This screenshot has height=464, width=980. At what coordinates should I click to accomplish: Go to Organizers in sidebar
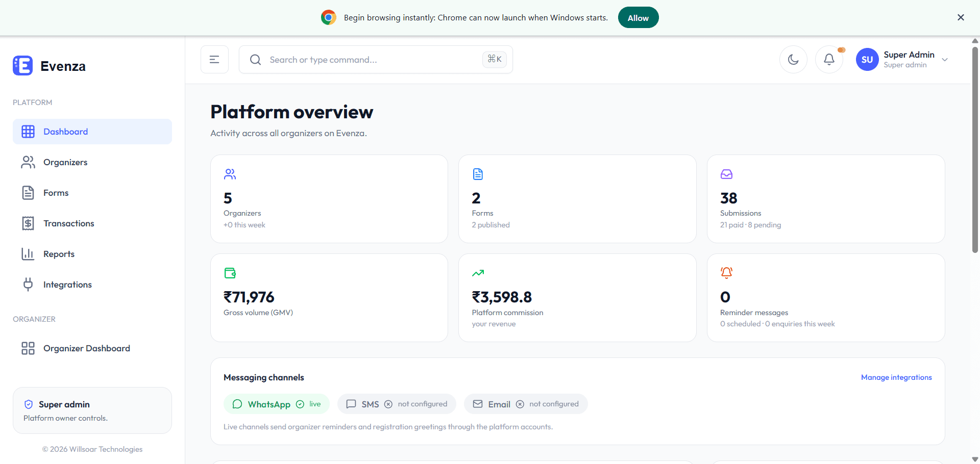tap(92, 162)
